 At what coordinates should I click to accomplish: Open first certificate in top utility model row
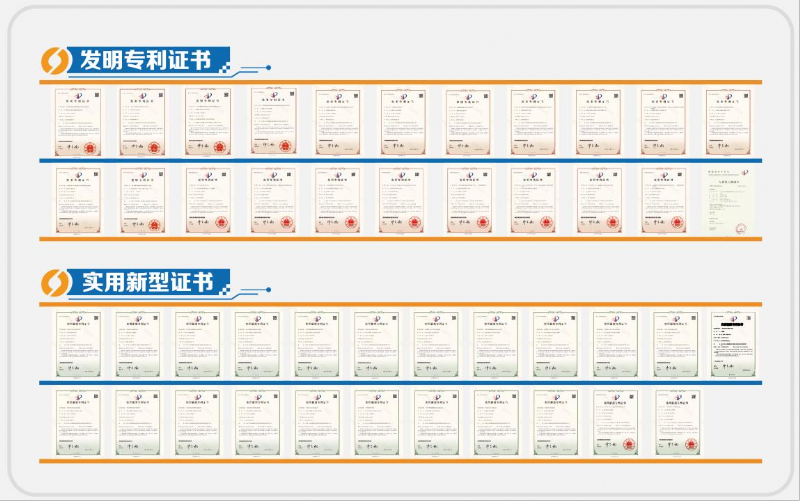point(77,343)
